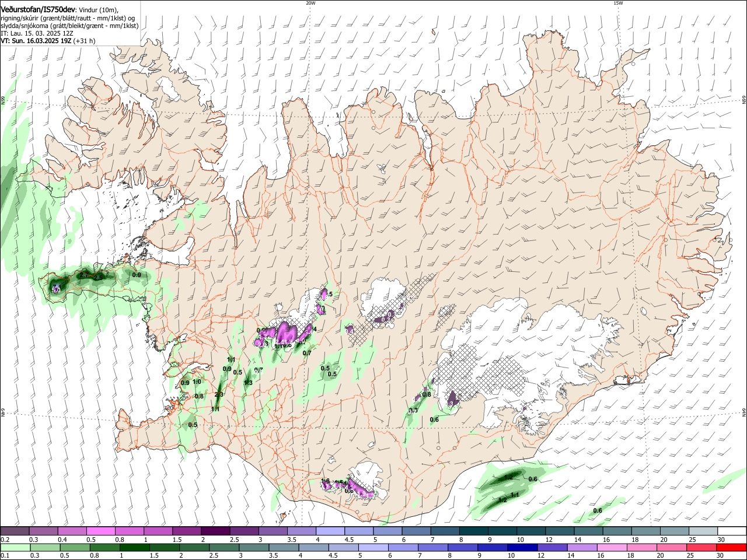Pick the 0.1–0.3 palest green swatch, lower legend row
The image size is (747, 560).
click(x=15, y=548)
